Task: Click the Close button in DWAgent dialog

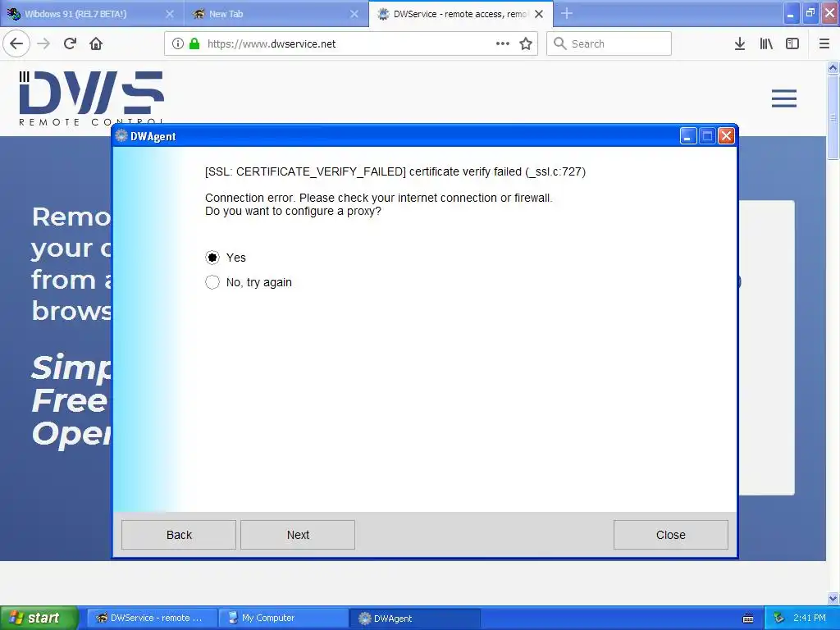Action: coord(671,535)
